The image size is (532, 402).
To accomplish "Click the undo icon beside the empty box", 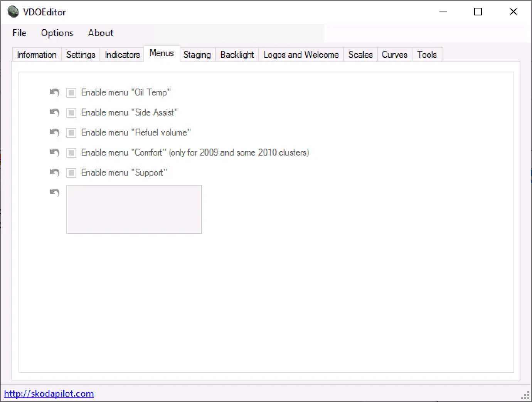I will (55, 192).
